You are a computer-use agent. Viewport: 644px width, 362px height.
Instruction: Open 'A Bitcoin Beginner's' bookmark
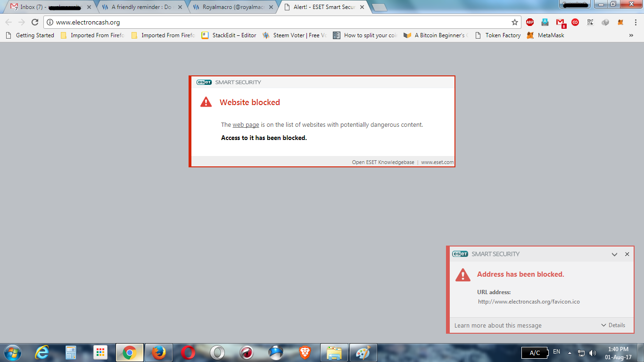436,35
